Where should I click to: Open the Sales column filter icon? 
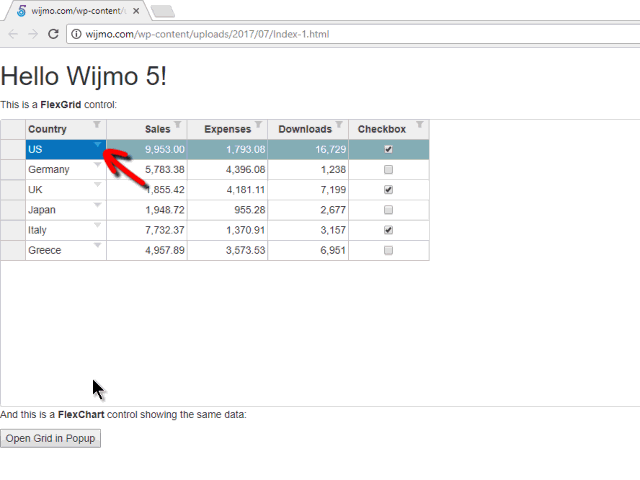(x=178, y=125)
